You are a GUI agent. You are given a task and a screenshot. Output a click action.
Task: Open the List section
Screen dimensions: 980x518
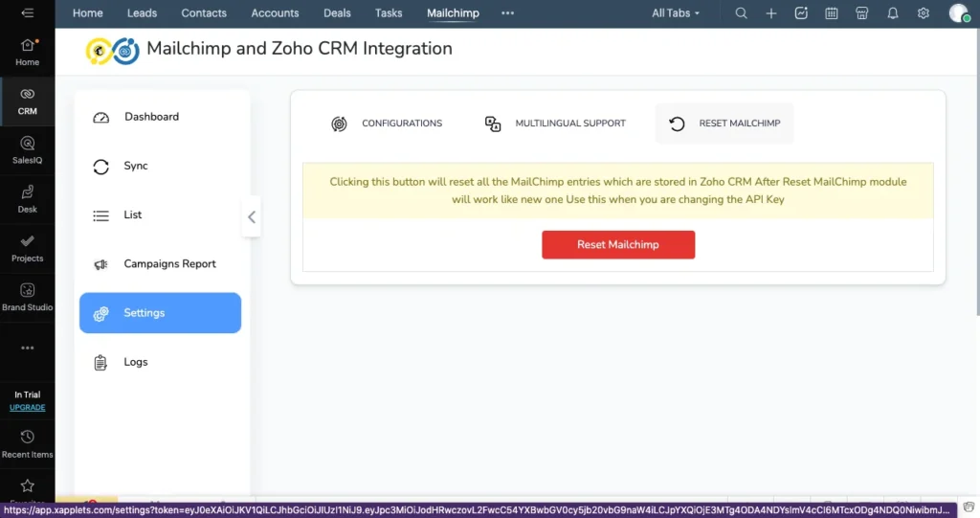coord(160,215)
